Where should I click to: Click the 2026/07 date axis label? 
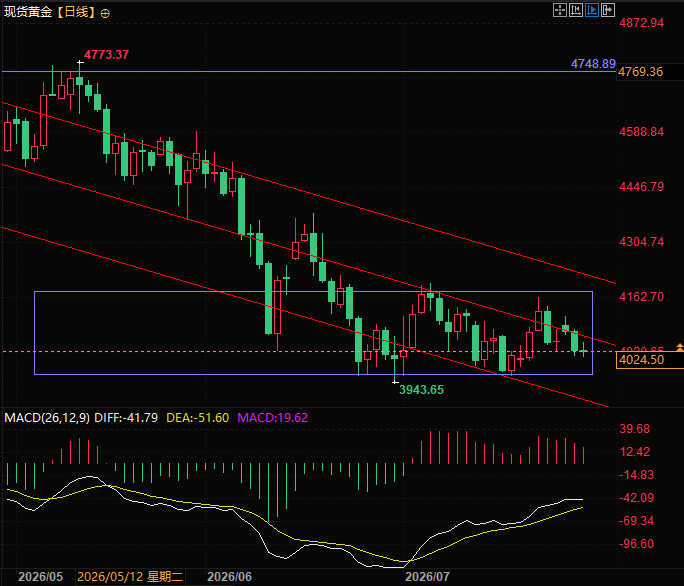click(x=427, y=577)
